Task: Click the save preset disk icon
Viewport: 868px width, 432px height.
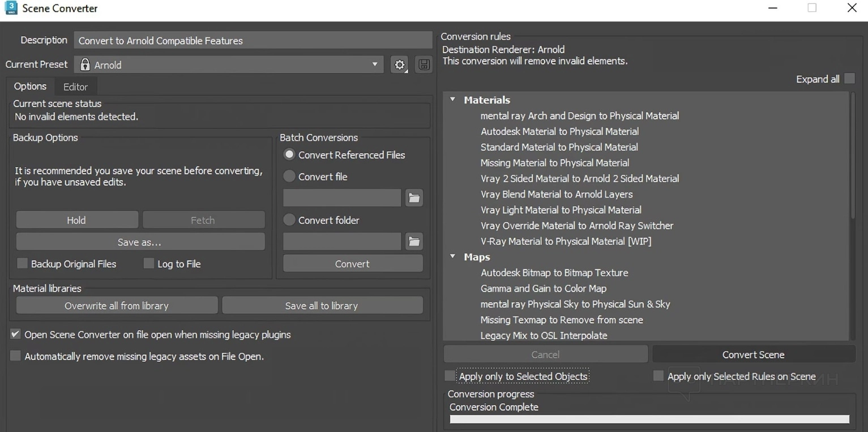Action: pos(424,65)
